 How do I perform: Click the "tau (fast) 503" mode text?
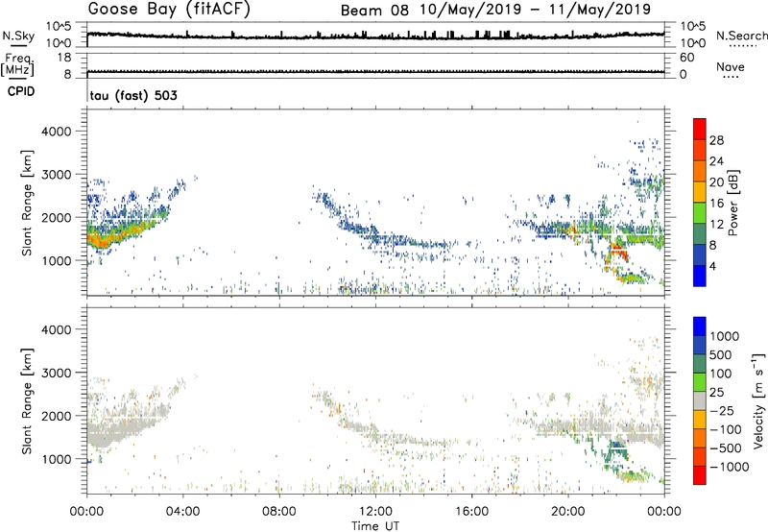click(x=133, y=95)
